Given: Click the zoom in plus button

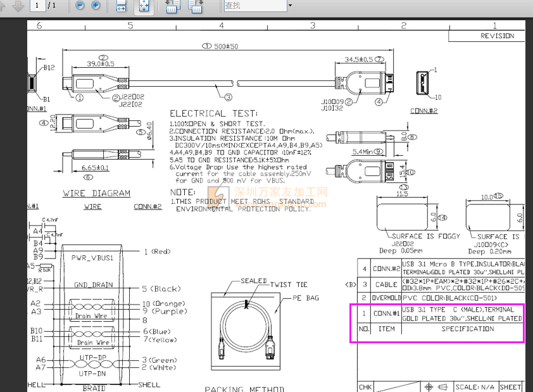Looking at the screenshot, I should [96, 6].
